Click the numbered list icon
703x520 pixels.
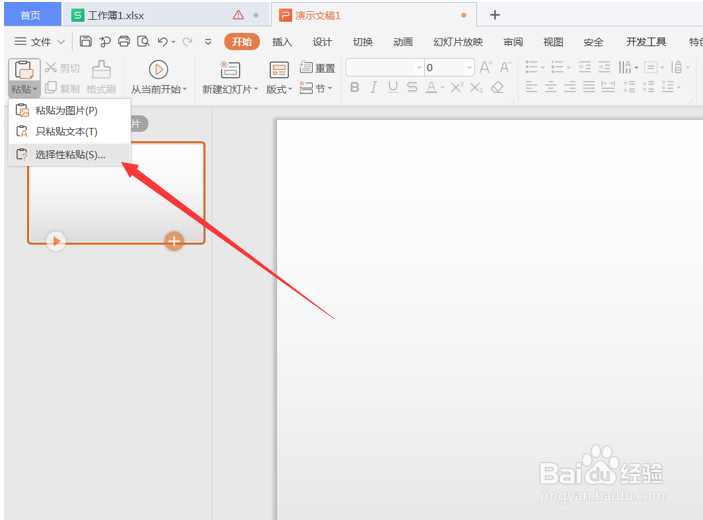[x=557, y=68]
